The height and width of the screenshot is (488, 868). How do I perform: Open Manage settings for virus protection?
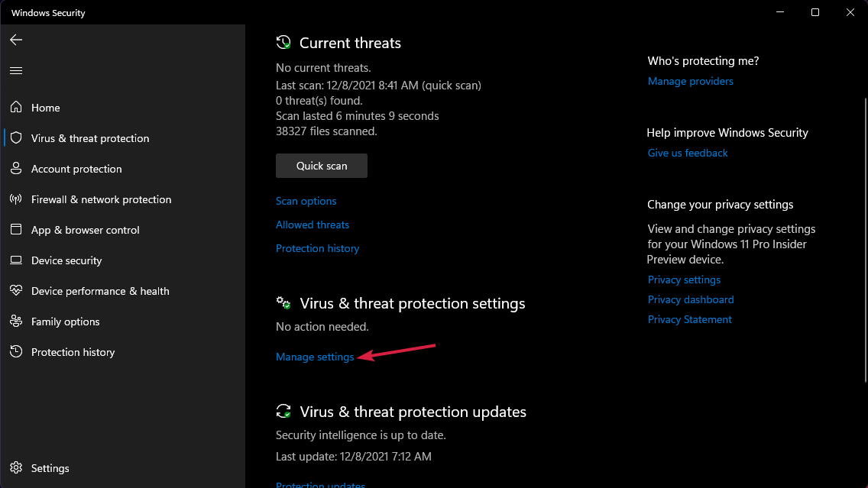point(315,357)
